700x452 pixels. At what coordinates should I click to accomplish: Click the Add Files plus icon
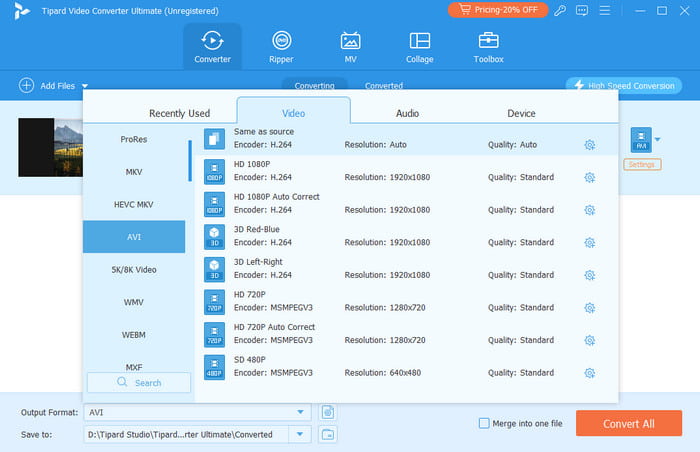pos(26,85)
